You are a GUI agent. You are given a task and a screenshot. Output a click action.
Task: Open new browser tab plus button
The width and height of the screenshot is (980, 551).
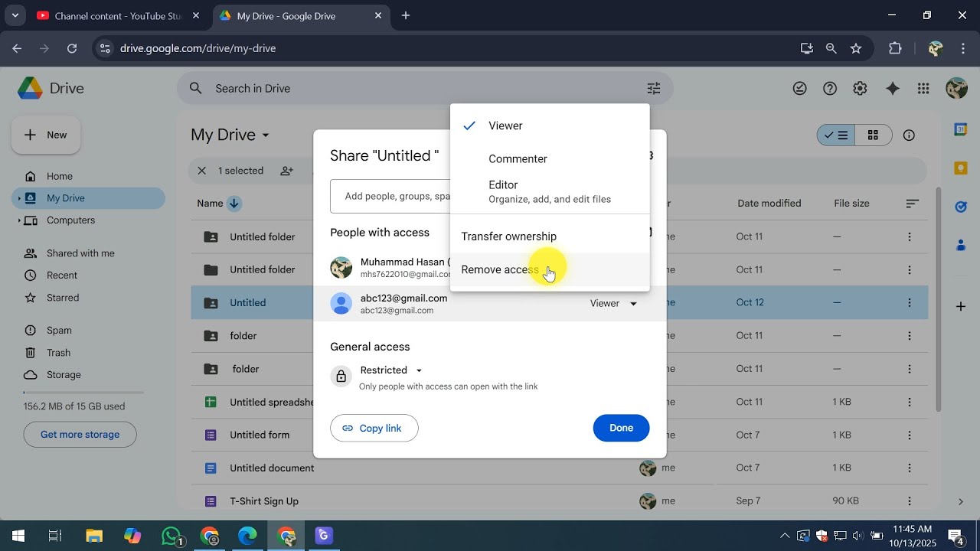406,15
